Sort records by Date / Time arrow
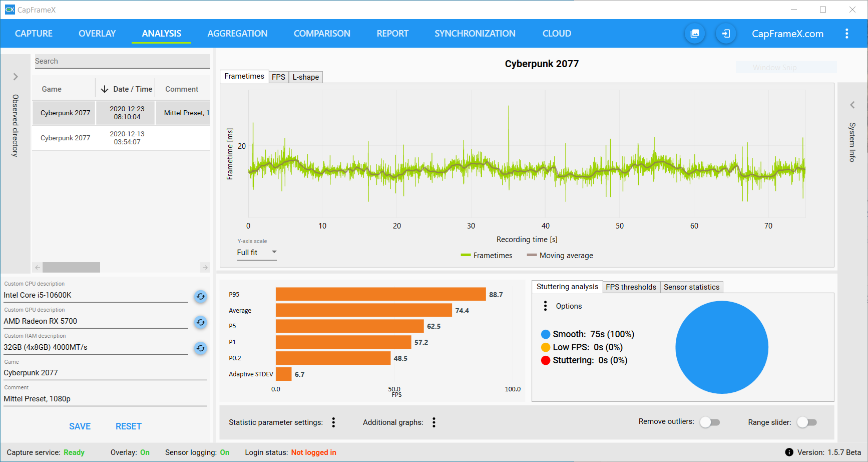Viewport: 868px width, 462px height. [x=105, y=89]
